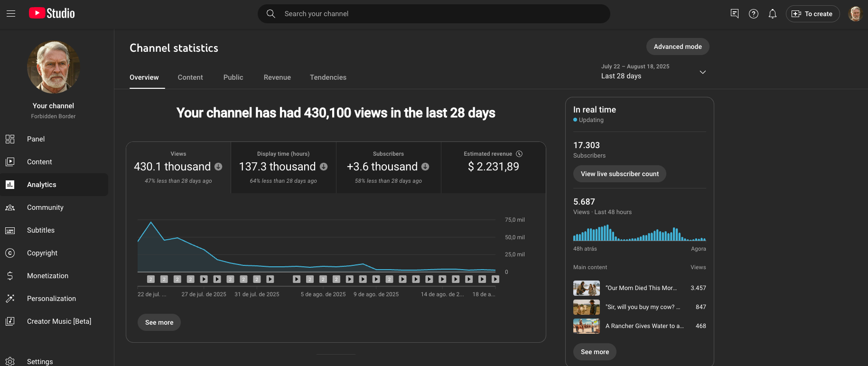Viewport: 868px width, 366px height.
Task: Open Creator Music [Beta] in sidebar
Action: [x=59, y=321]
